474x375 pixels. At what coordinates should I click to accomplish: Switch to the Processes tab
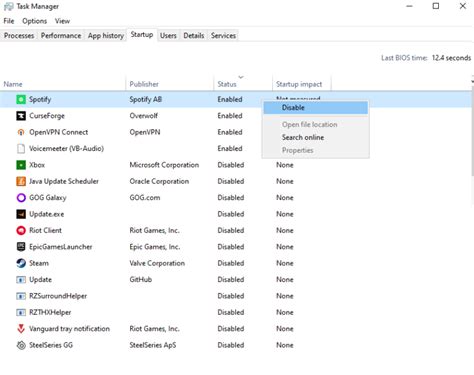coord(19,36)
